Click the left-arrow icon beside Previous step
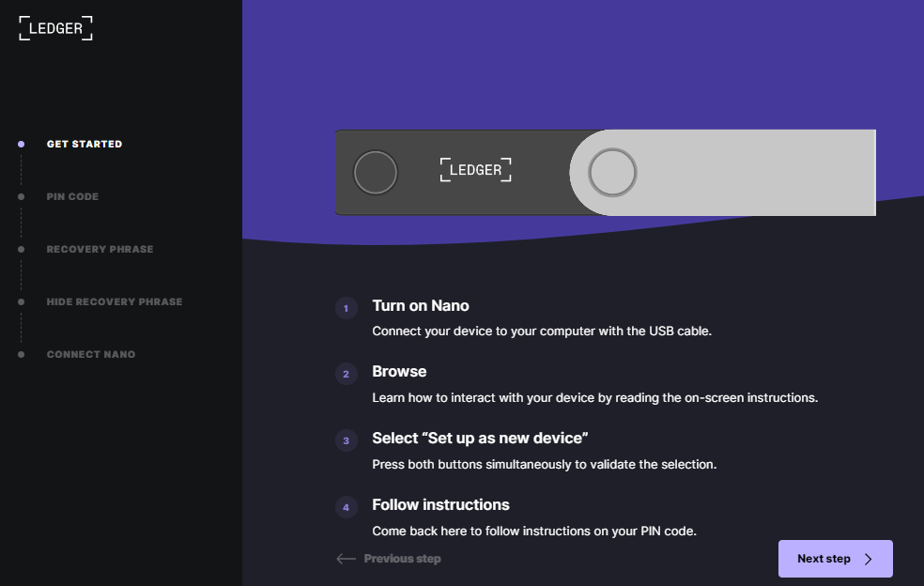The width and height of the screenshot is (924, 586). [x=346, y=558]
